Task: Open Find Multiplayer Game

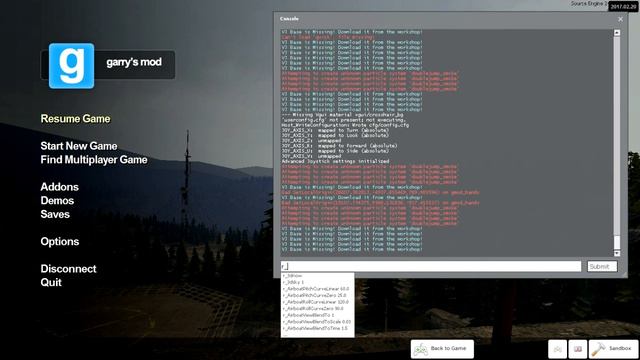Action: coord(94,160)
